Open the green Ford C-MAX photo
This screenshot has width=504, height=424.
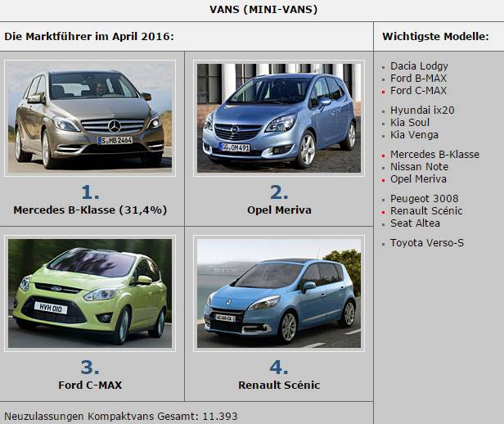coord(90,293)
